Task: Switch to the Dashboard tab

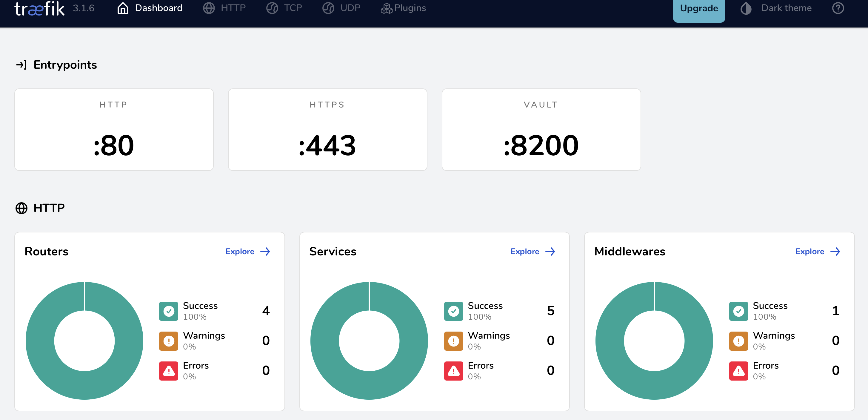Action: 158,8
